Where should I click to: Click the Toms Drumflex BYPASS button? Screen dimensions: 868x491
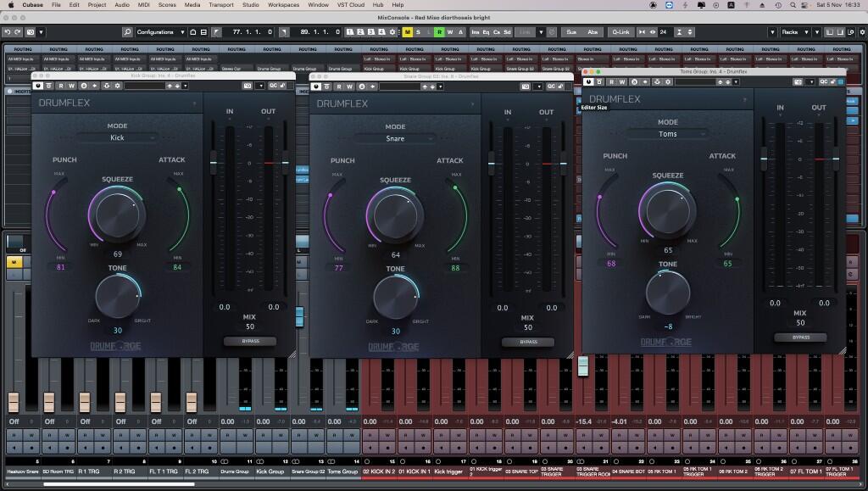coord(800,338)
